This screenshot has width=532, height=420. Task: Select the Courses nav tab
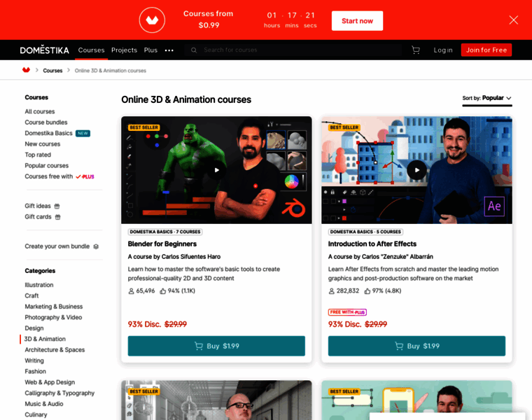(x=91, y=50)
